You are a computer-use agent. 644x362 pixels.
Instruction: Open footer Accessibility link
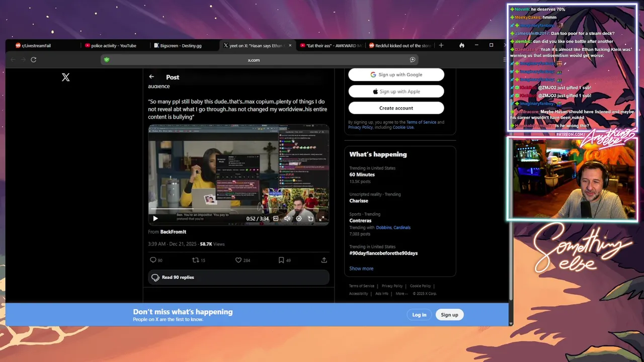pos(359,294)
